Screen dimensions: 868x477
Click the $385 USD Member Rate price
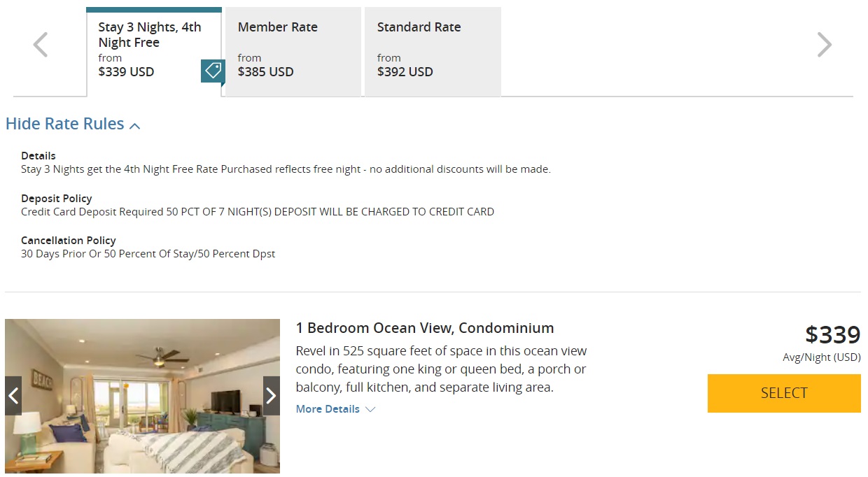pos(265,71)
